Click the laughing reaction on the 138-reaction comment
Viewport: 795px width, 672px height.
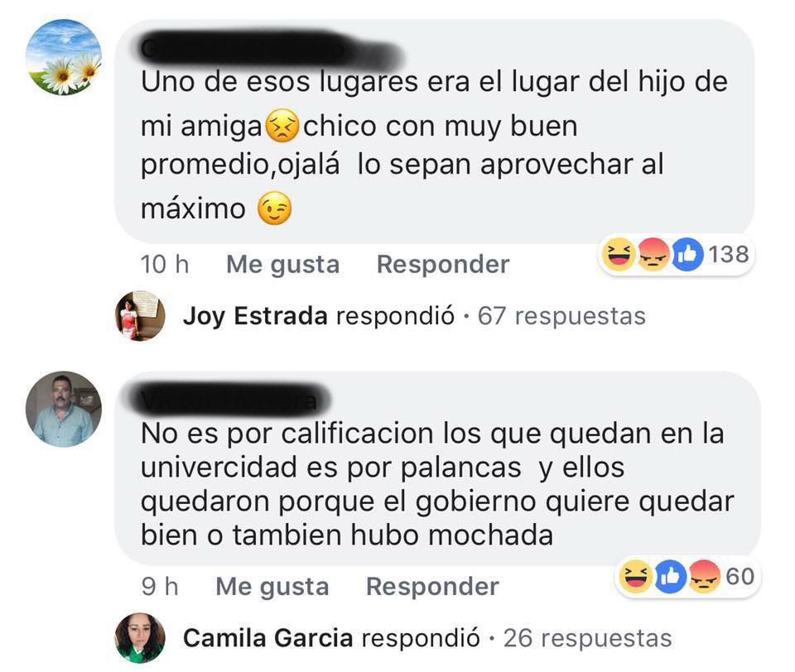click(619, 254)
